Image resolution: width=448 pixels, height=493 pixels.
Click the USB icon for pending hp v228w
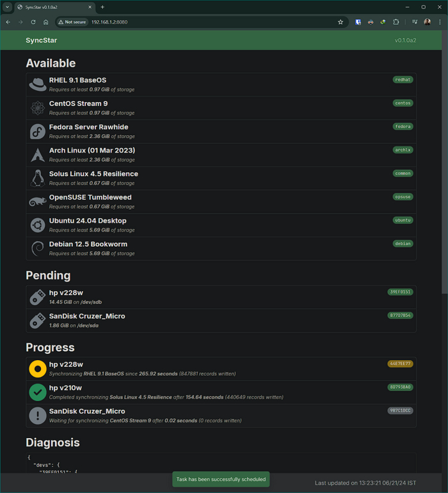tap(38, 297)
